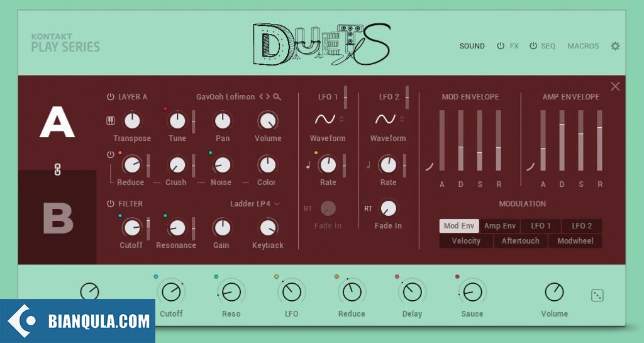The image size is (644, 343).
Task: Click the Mod Envelope curve shape icon
Action: 429,167
